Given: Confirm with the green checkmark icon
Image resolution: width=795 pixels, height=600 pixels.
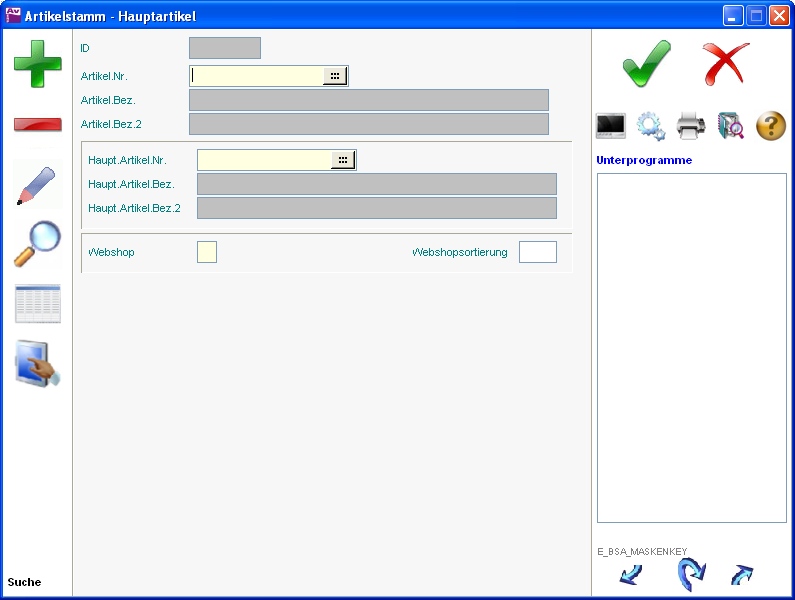Looking at the screenshot, I should 646,64.
